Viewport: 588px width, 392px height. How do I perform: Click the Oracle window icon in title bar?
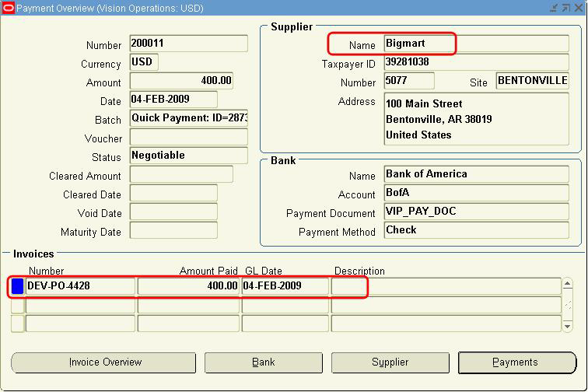pos(9,8)
